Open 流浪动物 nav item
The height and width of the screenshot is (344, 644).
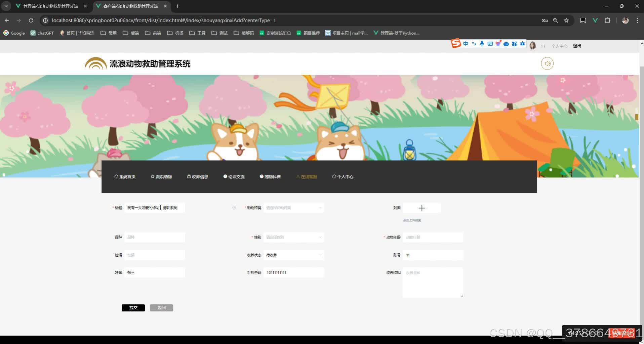point(161,177)
